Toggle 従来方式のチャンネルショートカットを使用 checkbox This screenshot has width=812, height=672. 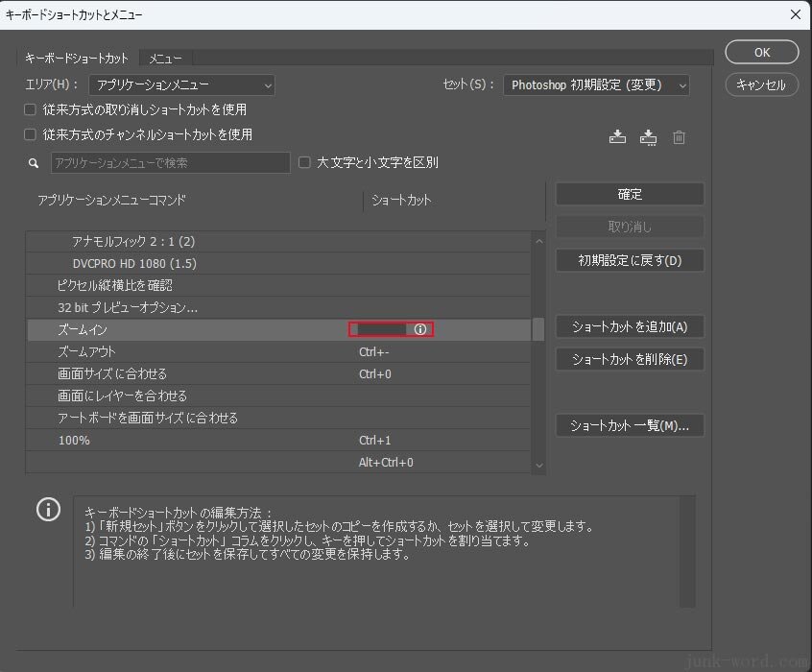tap(31, 135)
